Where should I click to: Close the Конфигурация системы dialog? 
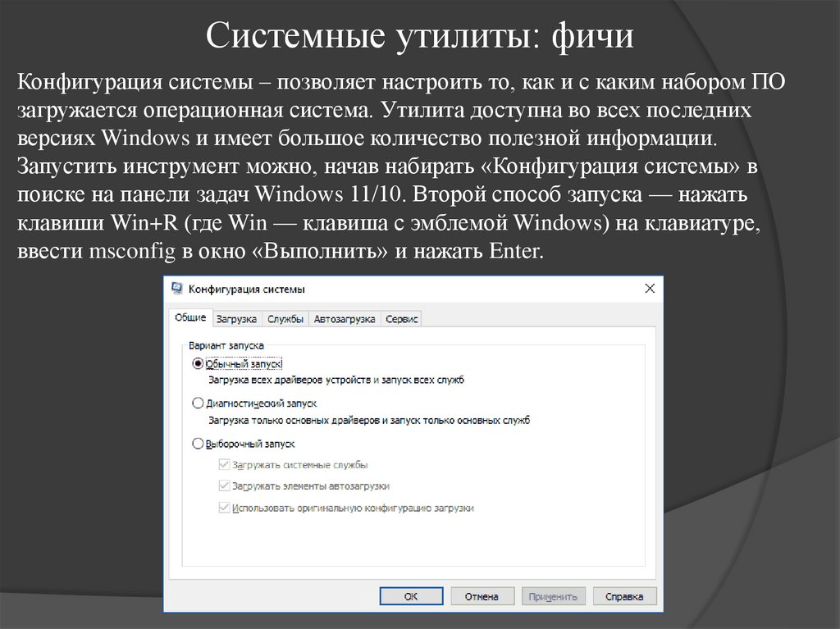[650, 289]
